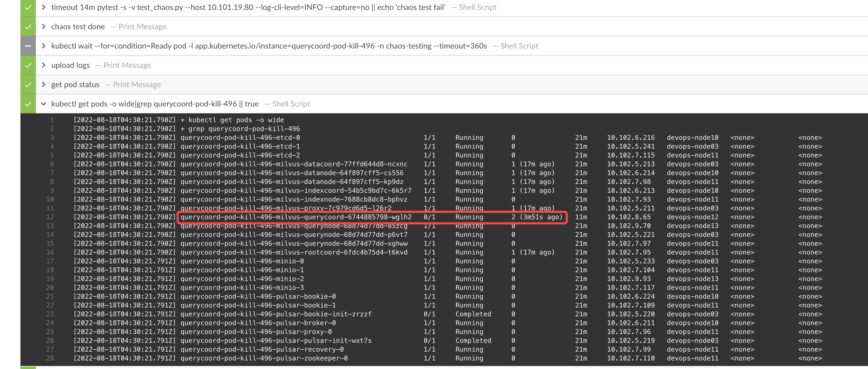The image size is (868, 369).
Task: Click green checkmark beside pytest chaos step
Action: coord(28,7)
